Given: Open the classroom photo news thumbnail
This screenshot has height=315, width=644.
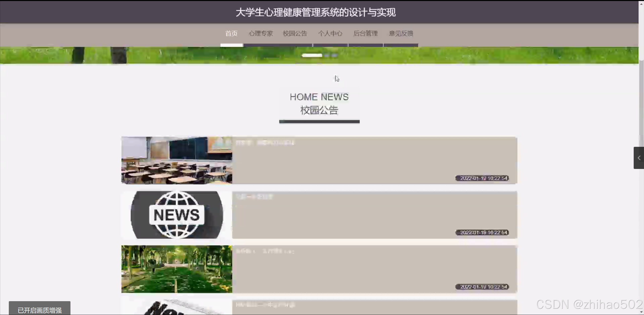Looking at the screenshot, I should point(177,160).
